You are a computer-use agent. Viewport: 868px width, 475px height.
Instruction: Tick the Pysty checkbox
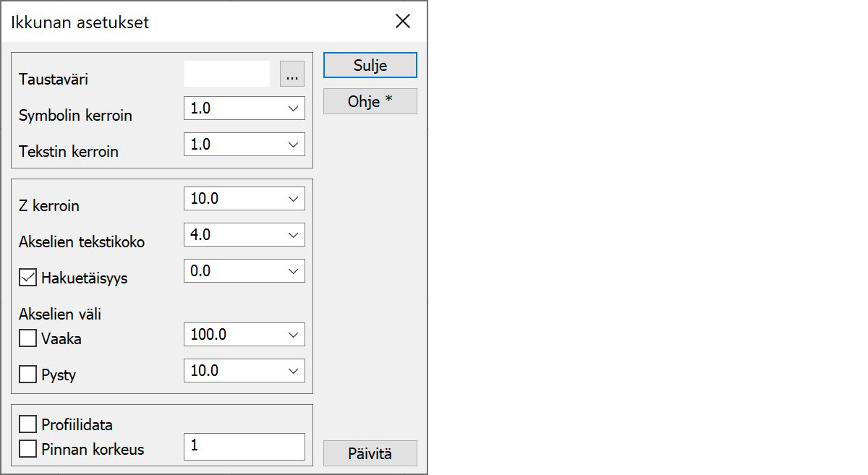28,375
